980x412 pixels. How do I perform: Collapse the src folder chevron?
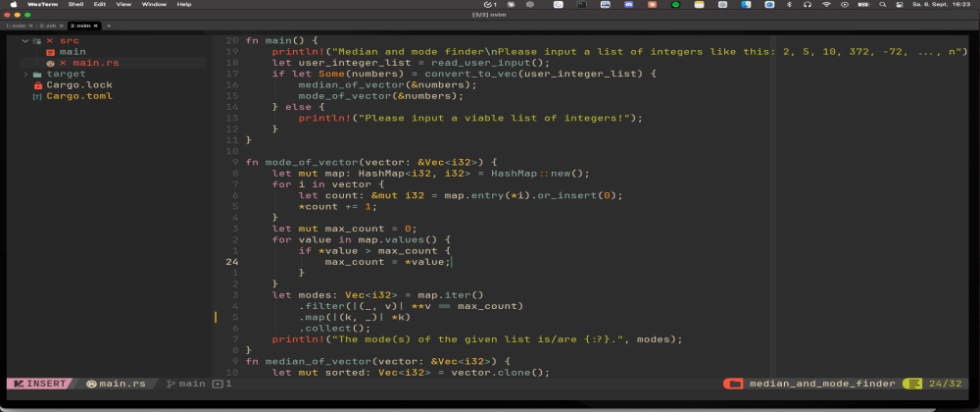[25, 40]
